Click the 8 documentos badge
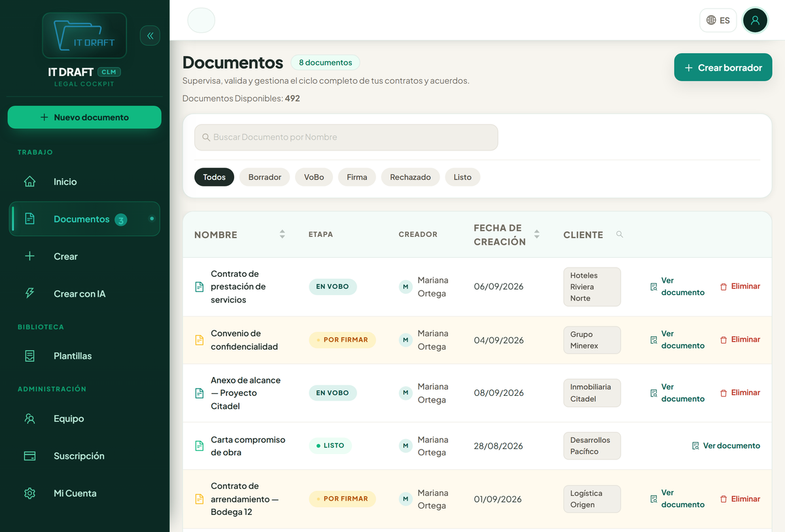Image resolution: width=785 pixels, height=532 pixels. (x=325, y=63)
